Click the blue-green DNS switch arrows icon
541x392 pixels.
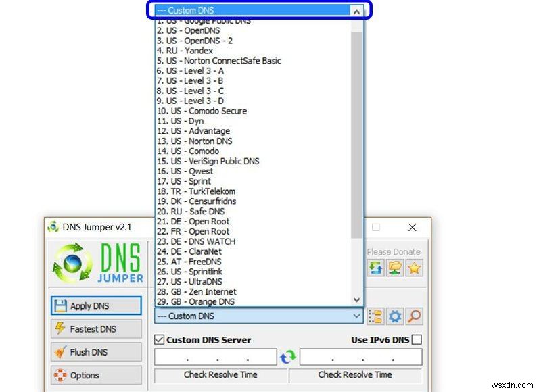375,268
